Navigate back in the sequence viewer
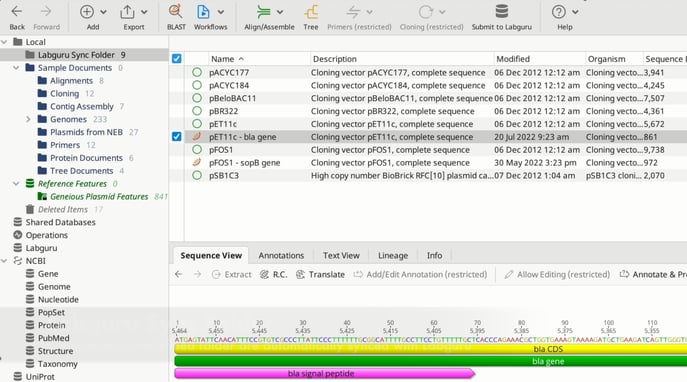Screen dimensions: 687x382 (178, 274)
